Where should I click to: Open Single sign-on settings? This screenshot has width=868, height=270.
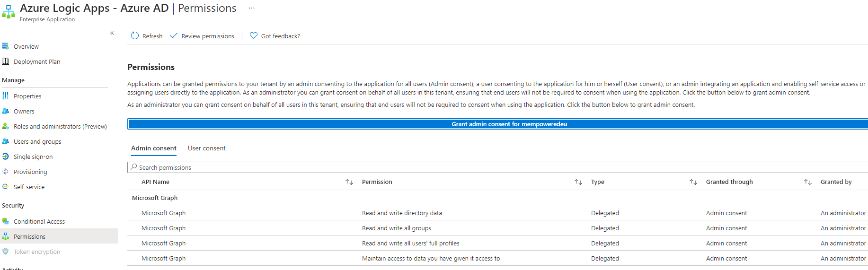33,157
